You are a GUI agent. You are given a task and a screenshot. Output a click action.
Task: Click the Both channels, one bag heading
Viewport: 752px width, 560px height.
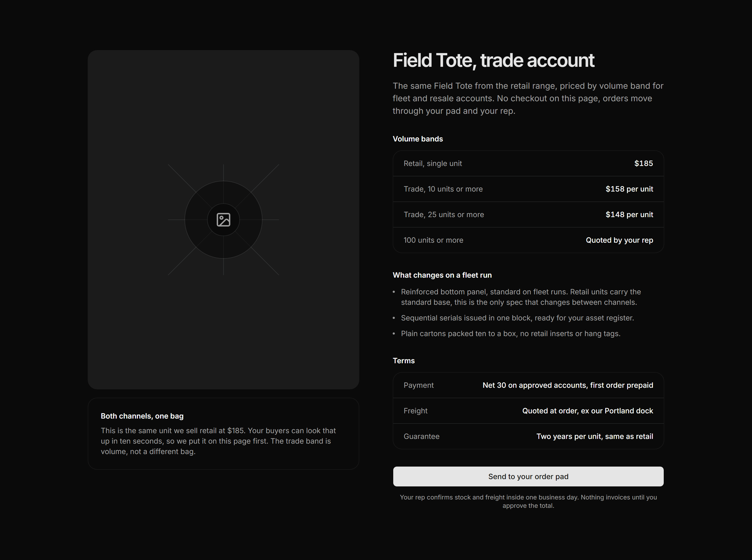pyautogui.click(x=142, y=416)
